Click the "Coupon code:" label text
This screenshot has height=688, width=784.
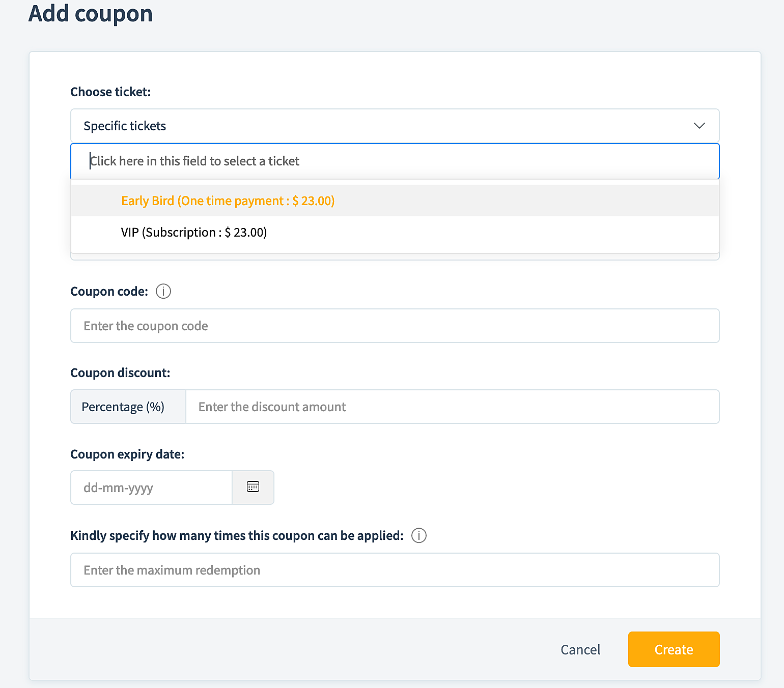[x=109, y=292]
